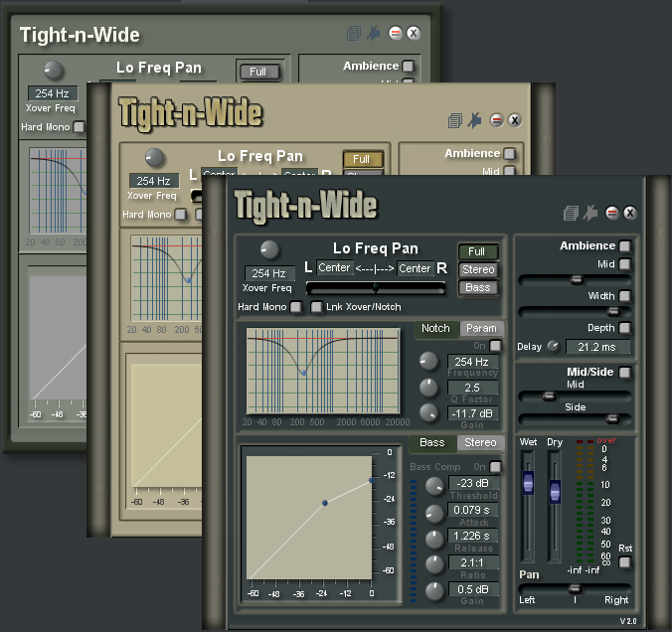Enable Hard Mono in front window
The height and width of the screenshot is (632, 672).
(x=295, y=307)
